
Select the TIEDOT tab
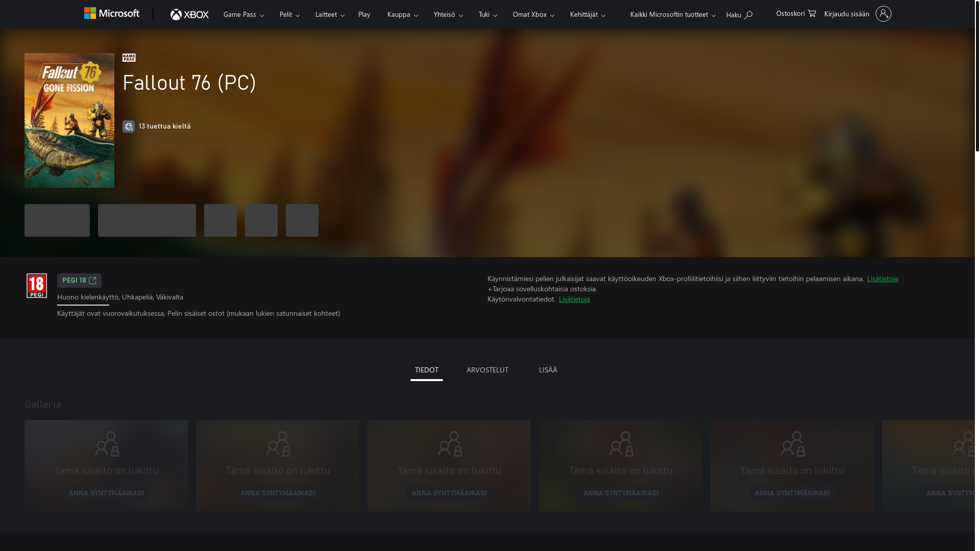pos(427,370)
